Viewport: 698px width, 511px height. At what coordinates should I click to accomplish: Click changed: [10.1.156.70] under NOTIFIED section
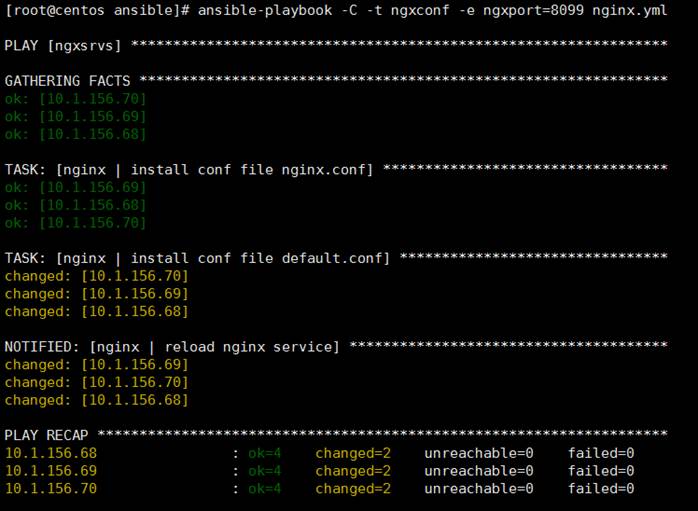pyautogui.click(x=97, y=382)
